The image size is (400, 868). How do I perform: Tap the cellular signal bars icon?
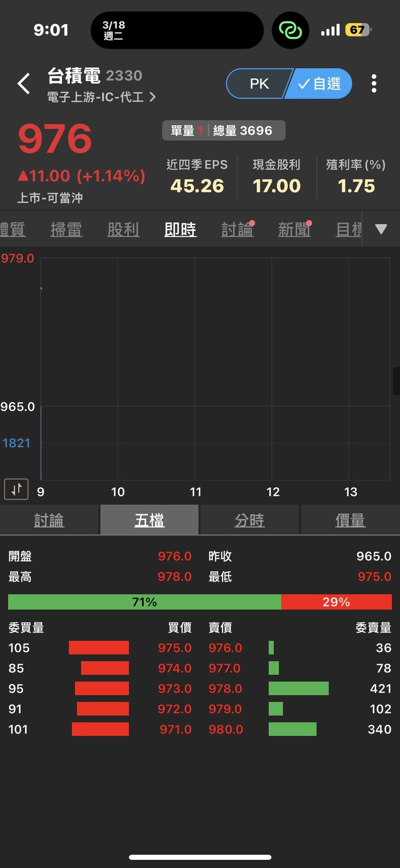click(330, 30)
